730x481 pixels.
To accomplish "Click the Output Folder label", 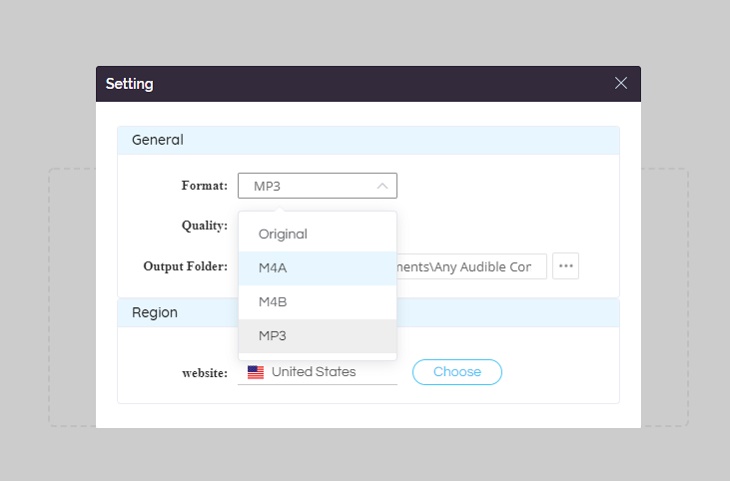I will point(185,266).
